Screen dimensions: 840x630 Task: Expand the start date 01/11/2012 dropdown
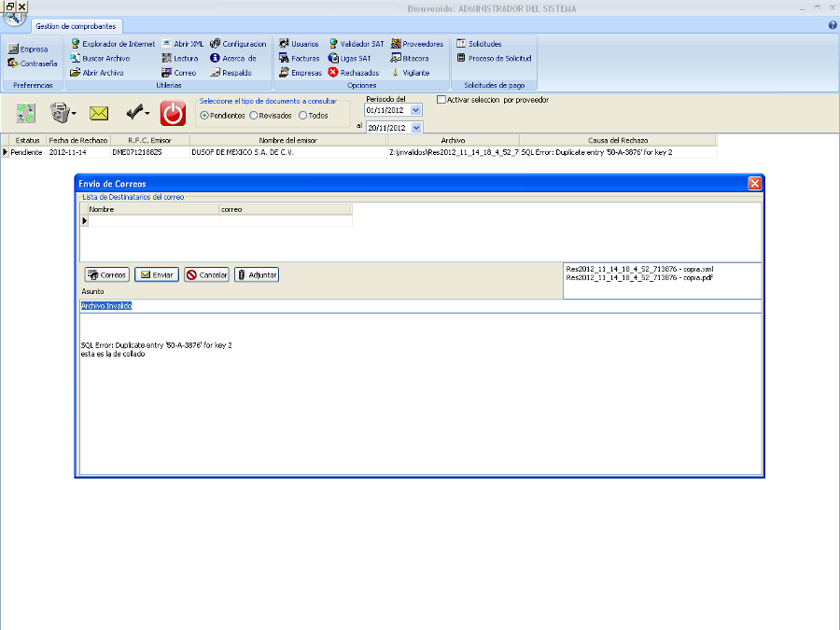tap(416, 110)
